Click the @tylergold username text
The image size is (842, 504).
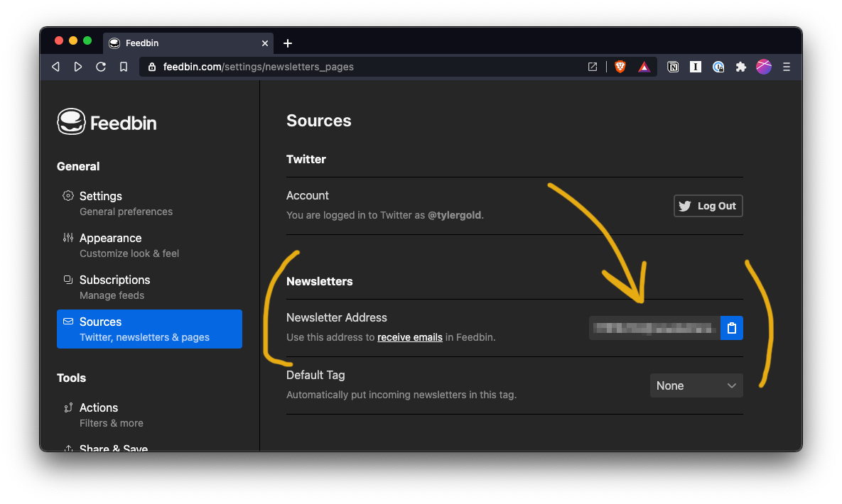[454, 215]
